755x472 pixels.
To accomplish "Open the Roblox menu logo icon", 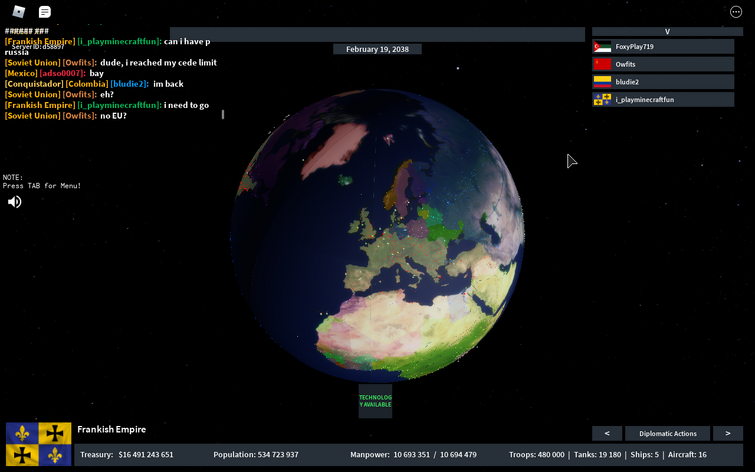I will point(18,12).
